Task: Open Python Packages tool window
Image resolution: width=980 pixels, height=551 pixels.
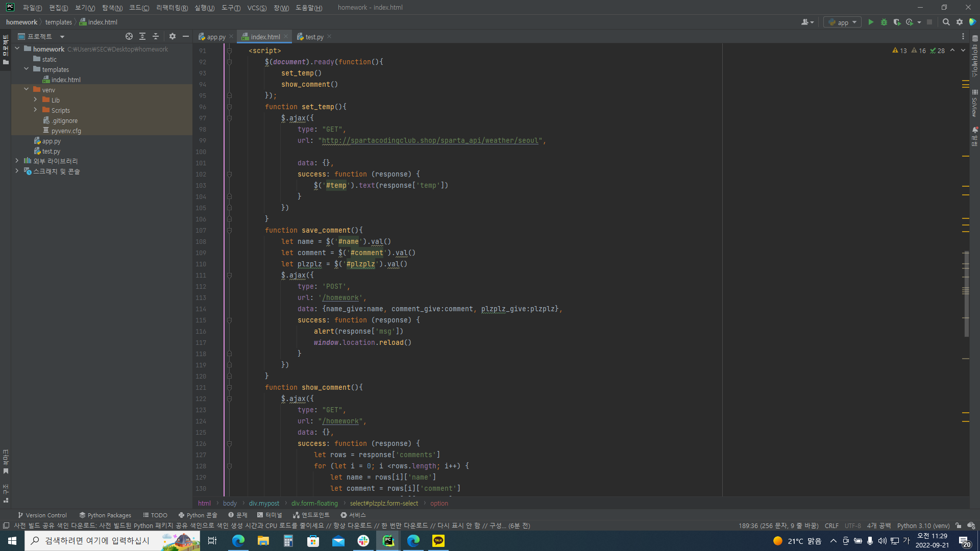Action: tap(105, 515)
